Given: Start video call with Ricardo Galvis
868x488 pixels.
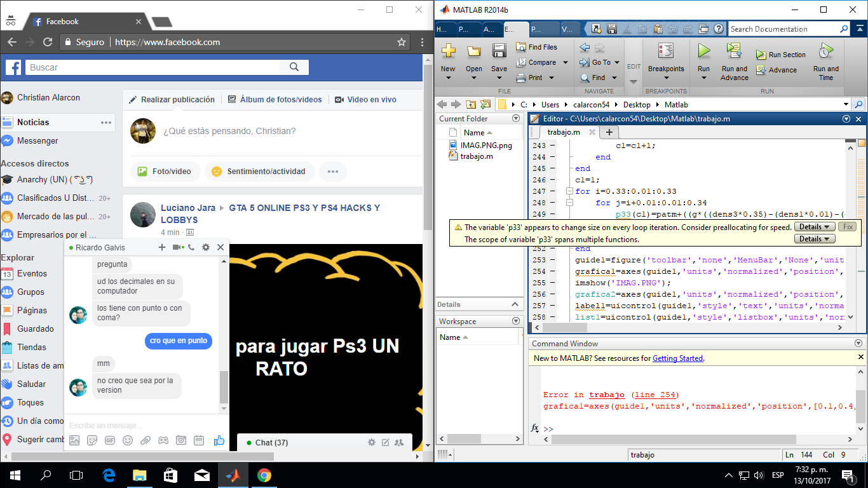Looking at the screenshot, I should (x=178, y=247).
